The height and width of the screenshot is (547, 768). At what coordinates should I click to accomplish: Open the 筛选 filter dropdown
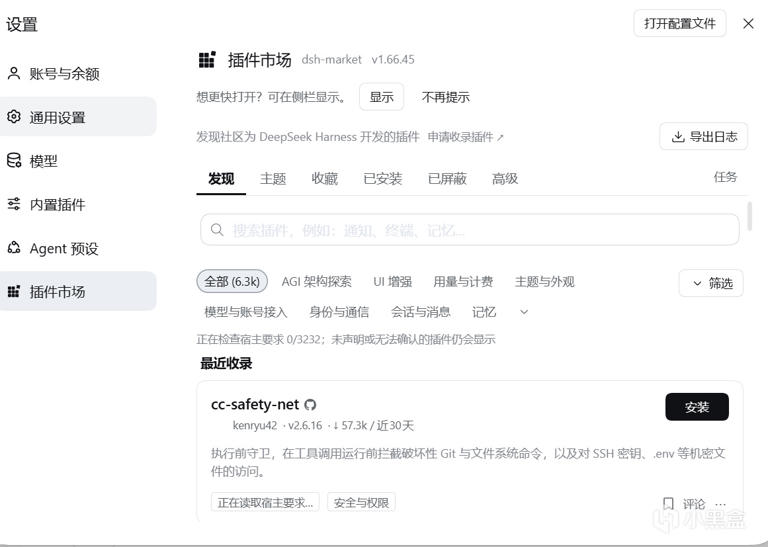click(711, 283)
